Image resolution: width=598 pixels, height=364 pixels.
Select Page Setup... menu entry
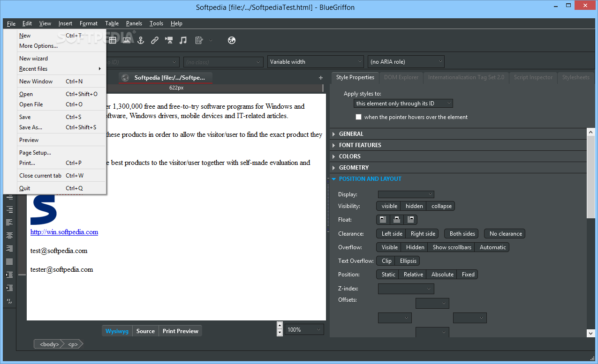55,153
